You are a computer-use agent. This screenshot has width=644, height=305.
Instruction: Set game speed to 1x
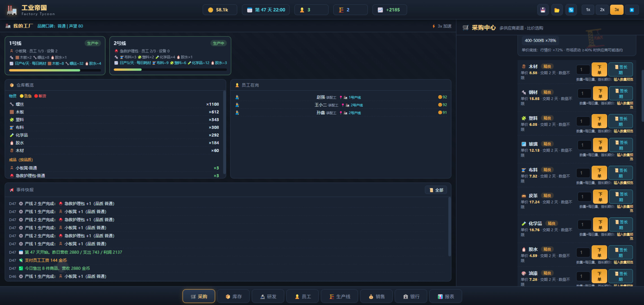(x=588, y=10)
